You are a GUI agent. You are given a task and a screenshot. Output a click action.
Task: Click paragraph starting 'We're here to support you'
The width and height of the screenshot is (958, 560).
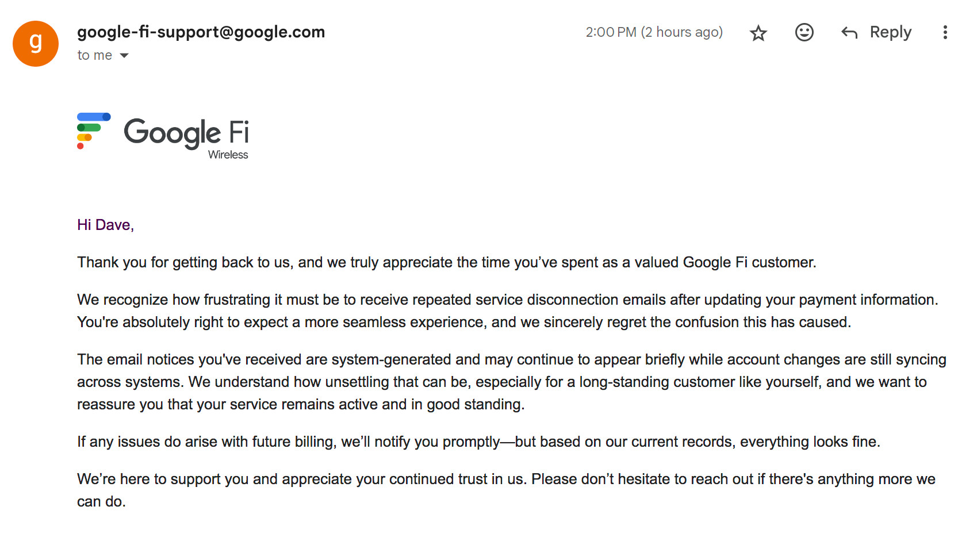coord(506,490)
